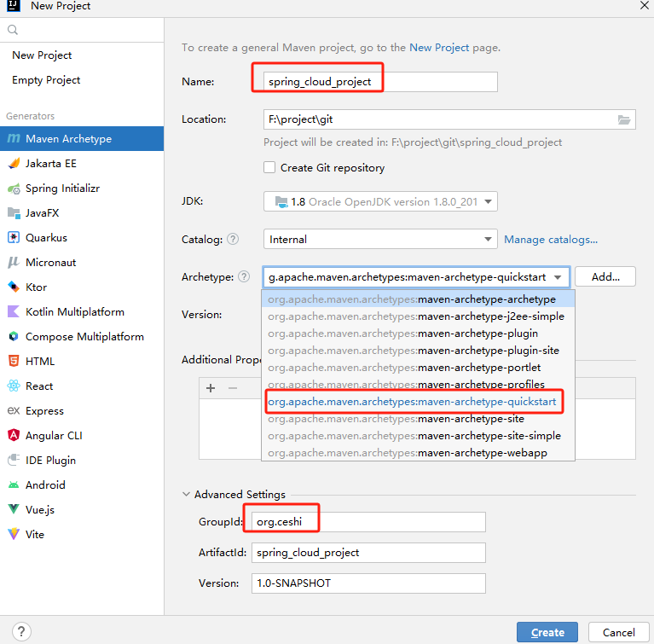
Task: Click the project Name input field
Action: (380, 82)
